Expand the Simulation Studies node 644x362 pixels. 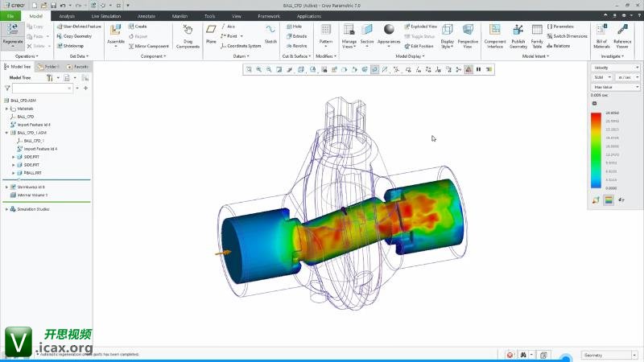pos(6,209)
